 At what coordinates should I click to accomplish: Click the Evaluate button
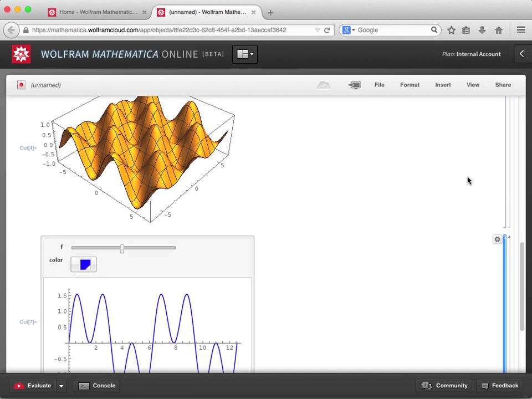[x=34, y=385]
